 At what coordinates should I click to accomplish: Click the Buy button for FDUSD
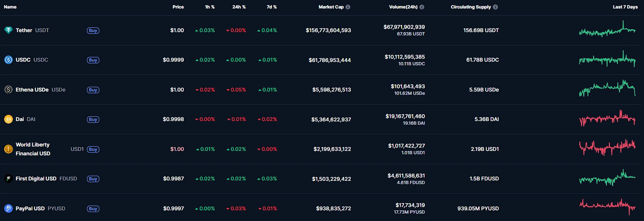[x=93, y=179]
